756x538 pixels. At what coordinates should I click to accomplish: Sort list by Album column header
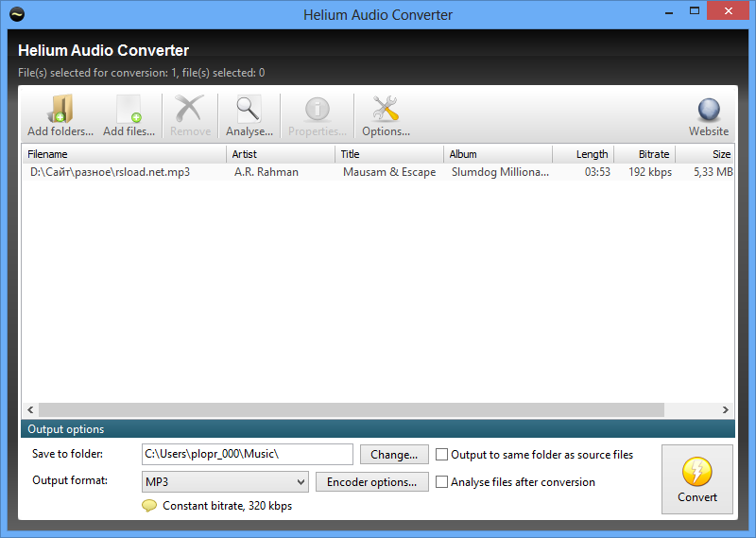point(498,154)
